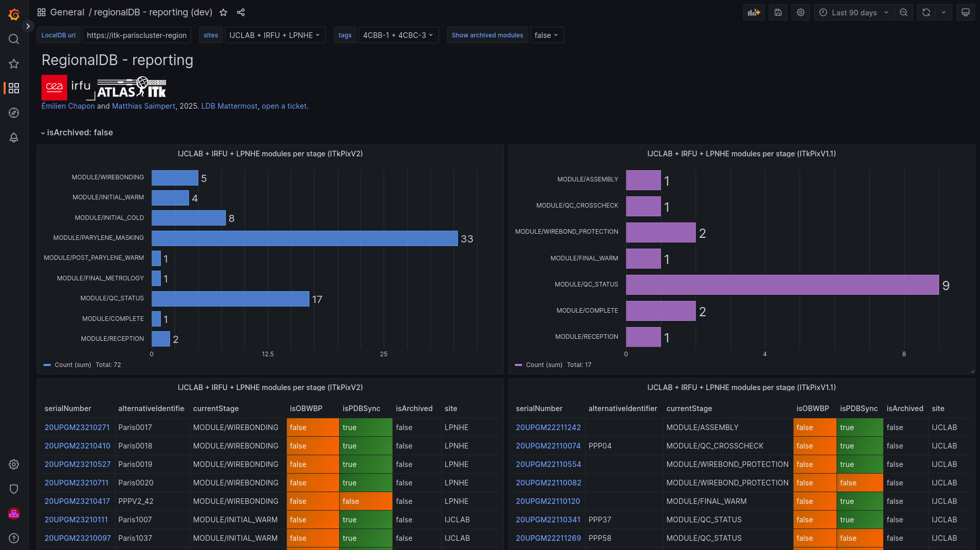Open the Search icon in sidebar
Screen dimensions: 980x550
tap(14, 39)
